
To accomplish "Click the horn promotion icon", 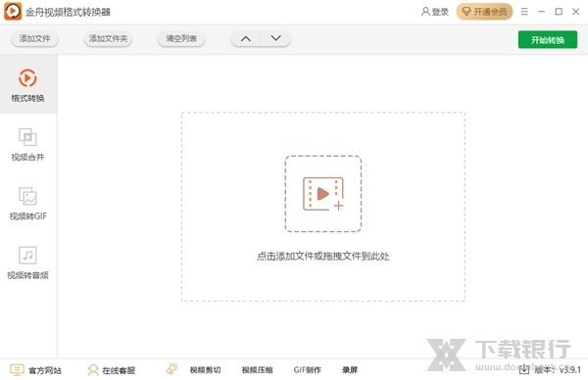I will pos(172,369).
